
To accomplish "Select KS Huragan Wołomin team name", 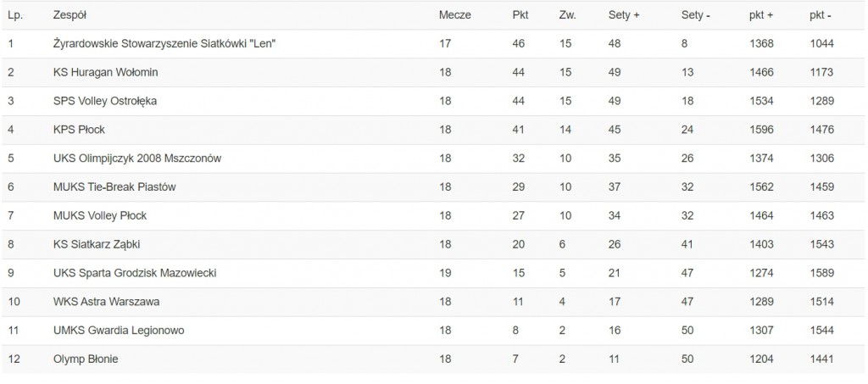I will (105, 73).
